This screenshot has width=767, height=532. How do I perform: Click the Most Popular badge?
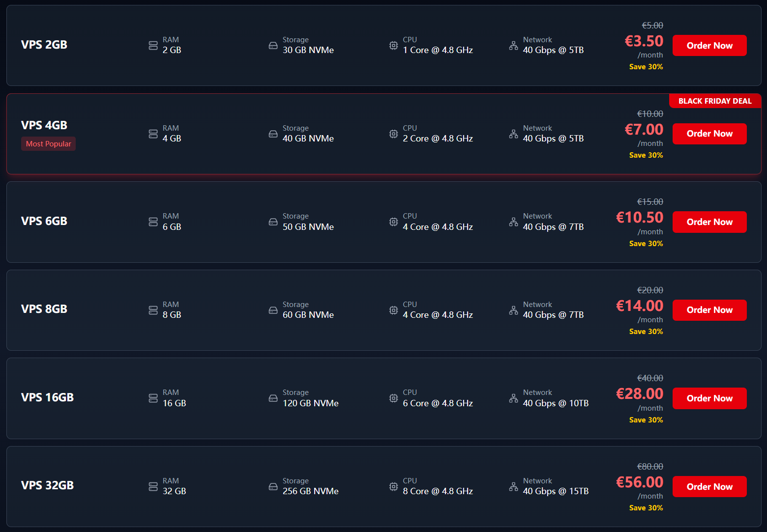point(48,143)
